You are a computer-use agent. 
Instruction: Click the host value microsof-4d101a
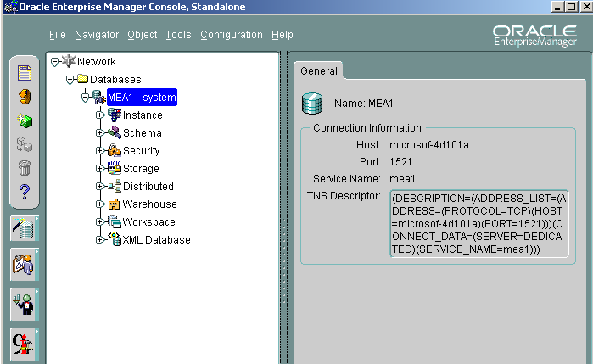click(x=429, y=145)
